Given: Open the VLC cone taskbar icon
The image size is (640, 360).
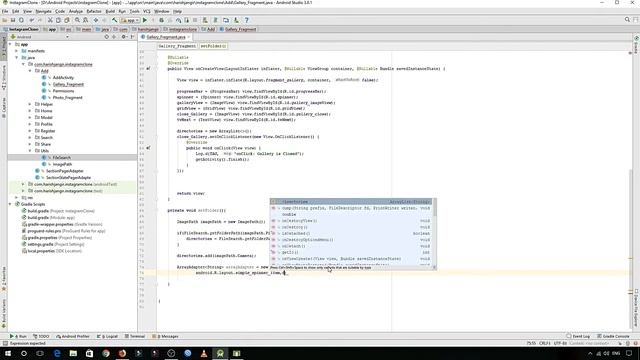Looking at the screenshot, I should coord(204,353).
